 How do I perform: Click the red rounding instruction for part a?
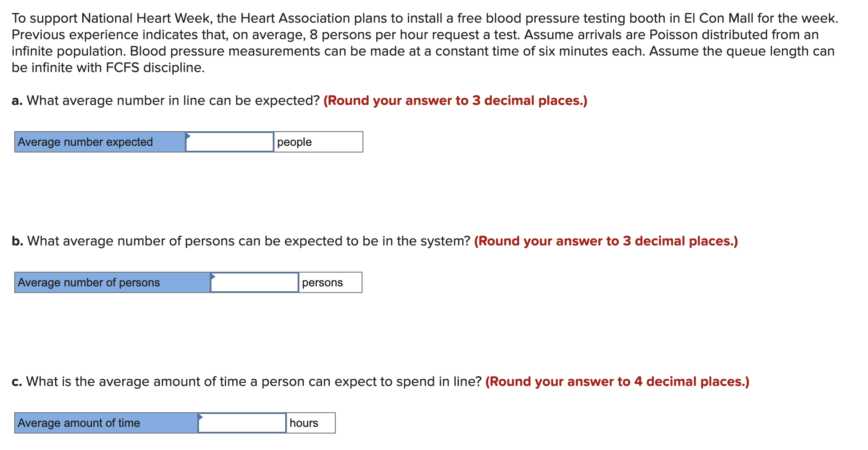point(455,100)
